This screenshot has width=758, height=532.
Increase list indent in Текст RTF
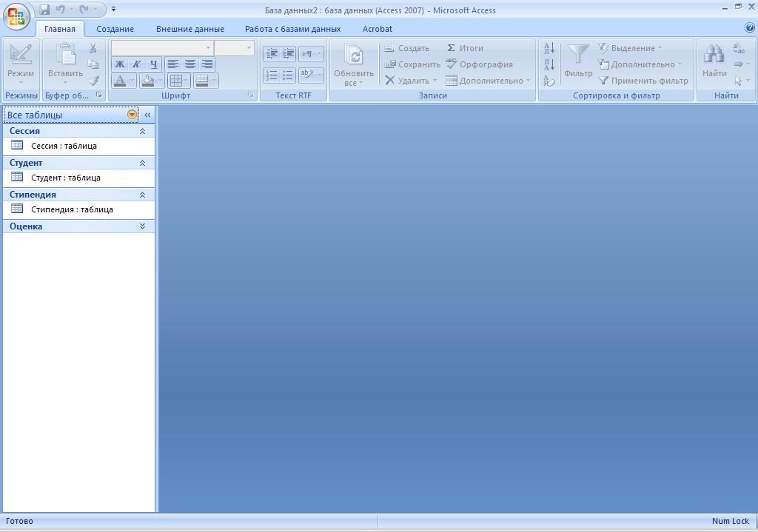(x=288, y=53)
